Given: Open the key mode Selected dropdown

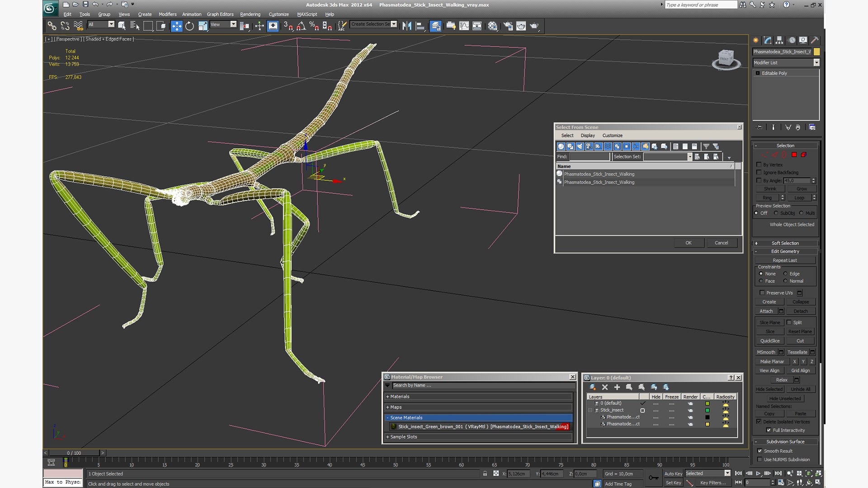Looking at the screenshot, I should click(727, 473).
